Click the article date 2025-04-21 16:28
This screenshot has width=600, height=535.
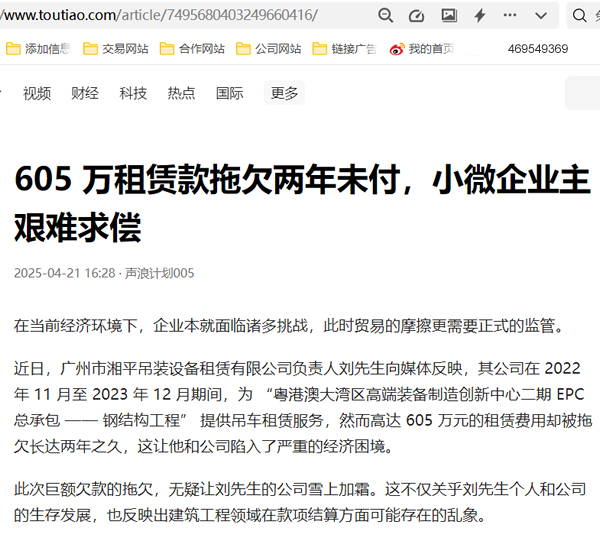point(65,273)
